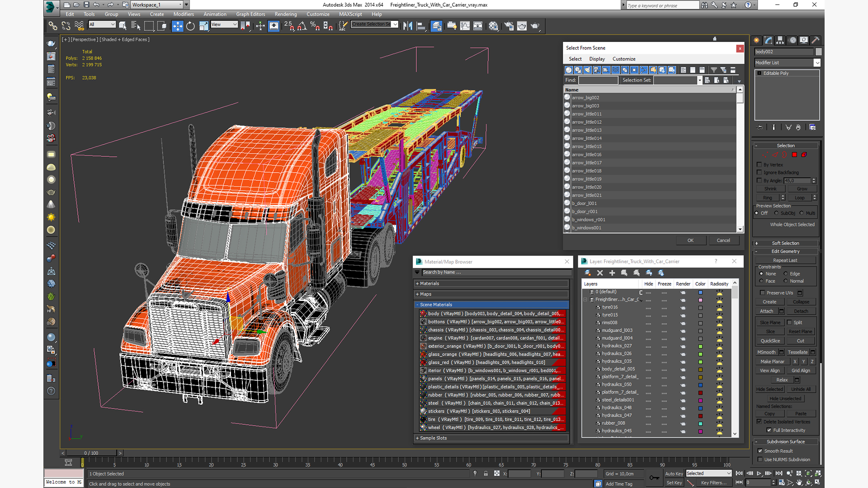This screenshot has height=488, width=868.
Task: Switch to the Hierarchy command panel
Action: point(780,40)
